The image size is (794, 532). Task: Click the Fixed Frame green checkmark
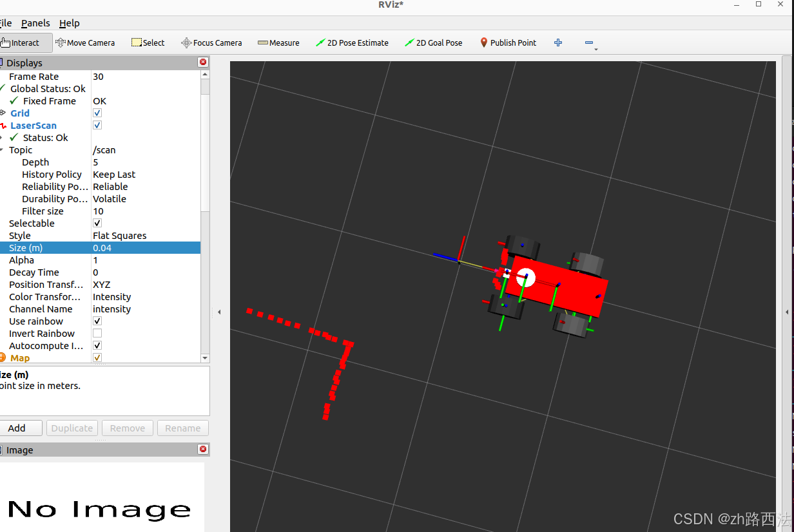[x=14, y=101]
